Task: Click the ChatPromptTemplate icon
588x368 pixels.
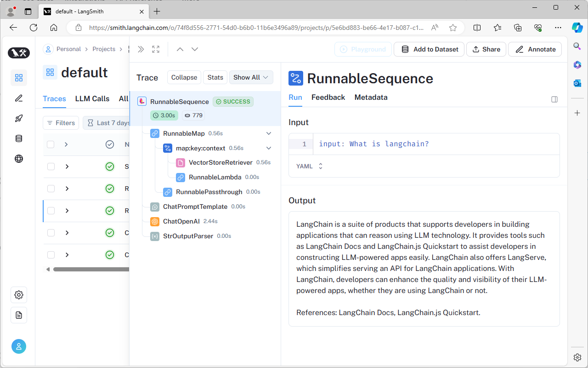Action: pyautogui.click(x=155, y=207)
